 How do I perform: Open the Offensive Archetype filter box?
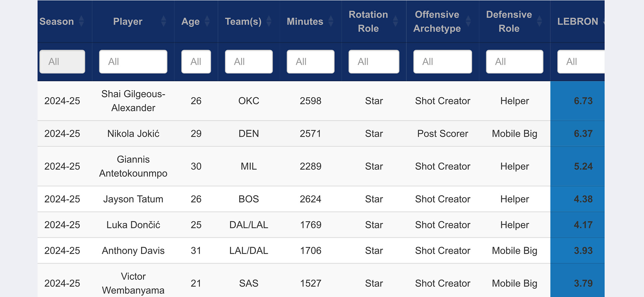coord(442,62)
